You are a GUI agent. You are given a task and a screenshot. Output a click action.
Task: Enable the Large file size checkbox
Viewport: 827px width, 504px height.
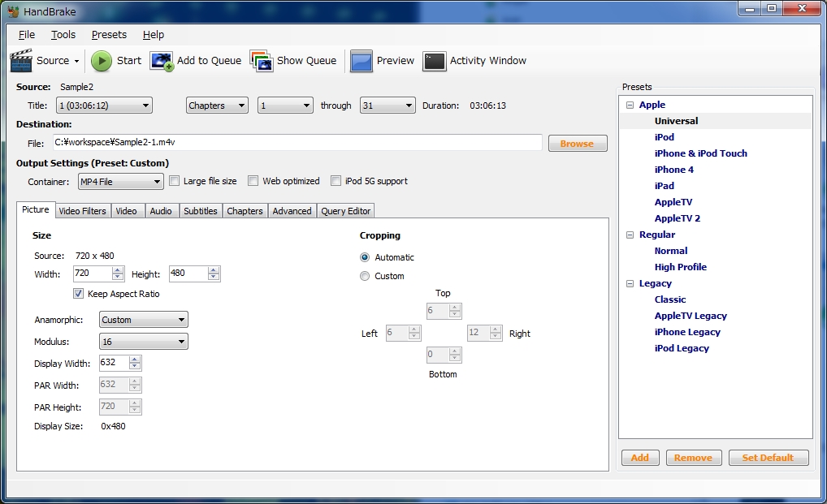click(174, 181)
